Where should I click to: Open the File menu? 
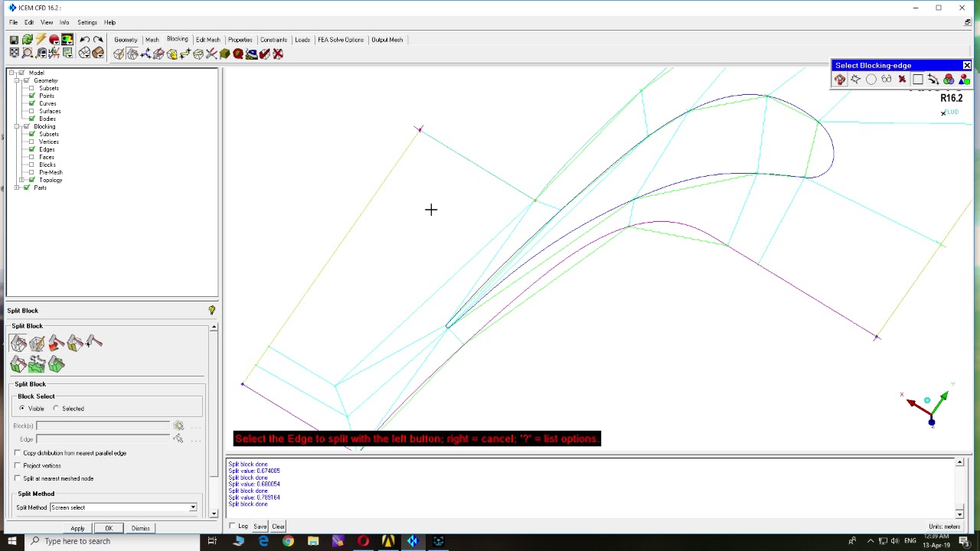click(13, 22)
